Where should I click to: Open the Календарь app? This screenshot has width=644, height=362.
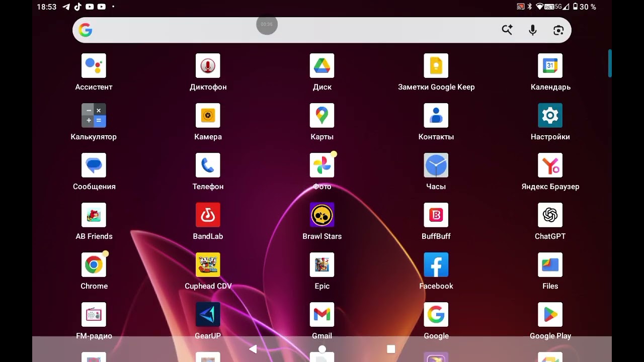pos(550,66)
